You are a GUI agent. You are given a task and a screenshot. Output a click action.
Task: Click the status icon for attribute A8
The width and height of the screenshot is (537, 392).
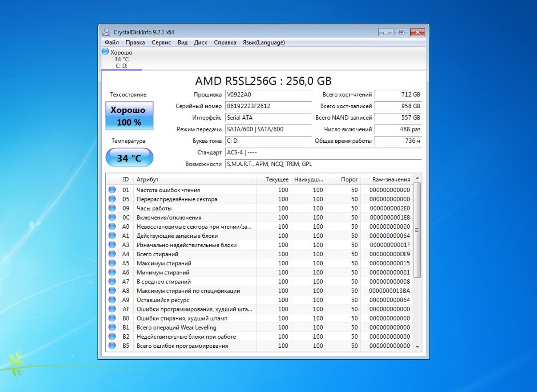coord(112,290)
